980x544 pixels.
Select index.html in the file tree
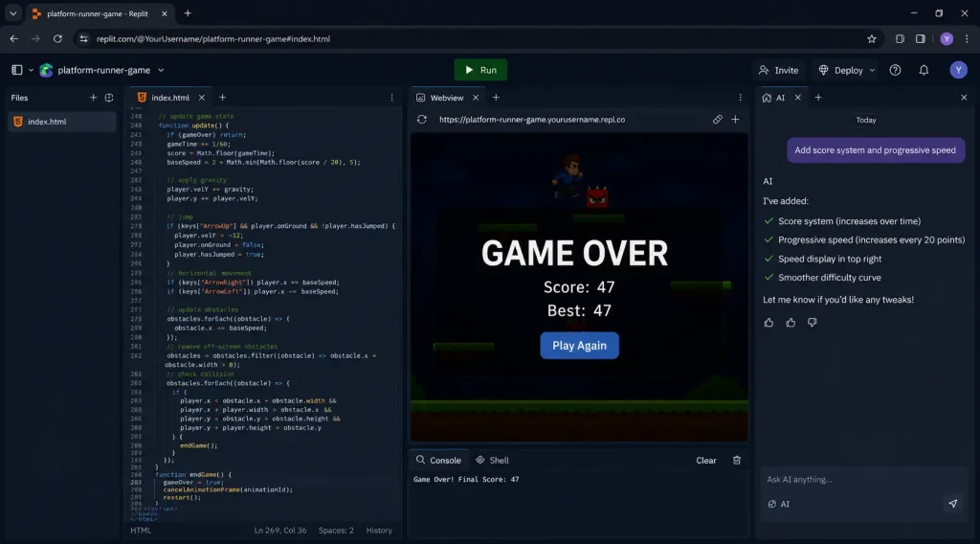click(x=61, y=122)
